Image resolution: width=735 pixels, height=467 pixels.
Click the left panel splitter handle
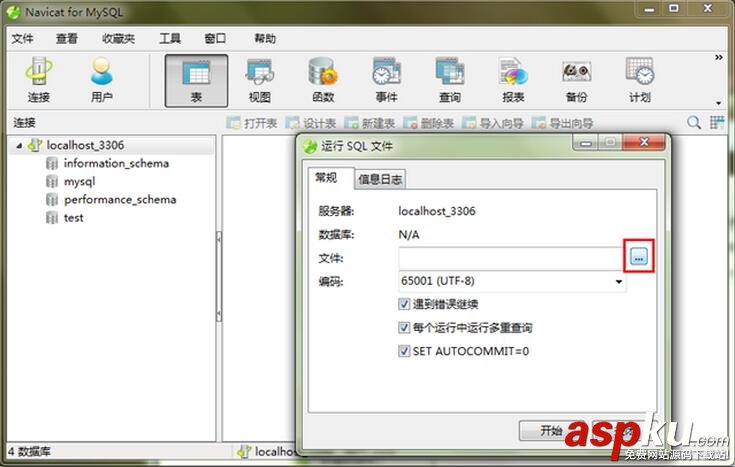pyautogui.click(x=219, y=276)
